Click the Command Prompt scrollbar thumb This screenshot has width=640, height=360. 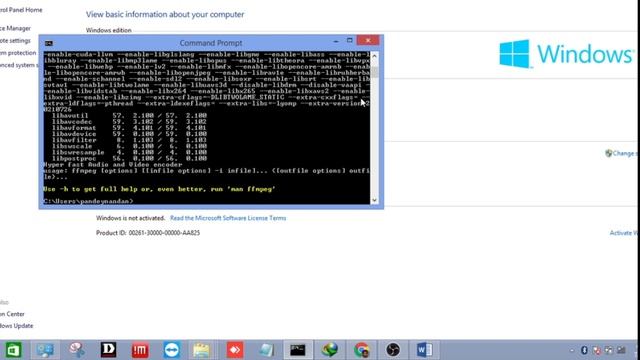click(x=374, y=73)
